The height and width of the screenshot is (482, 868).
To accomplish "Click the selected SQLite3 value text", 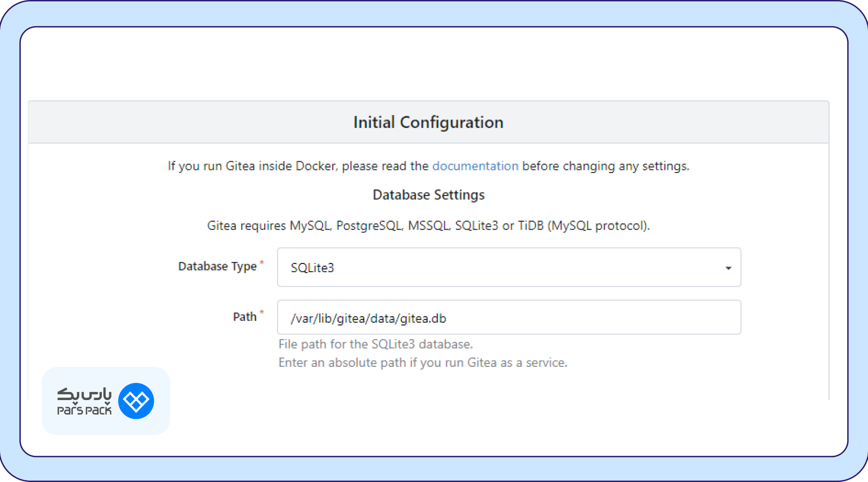I will 312,268.
